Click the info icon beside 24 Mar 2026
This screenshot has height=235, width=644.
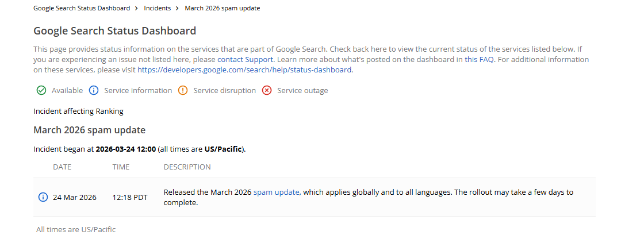(x=43, y=197)
